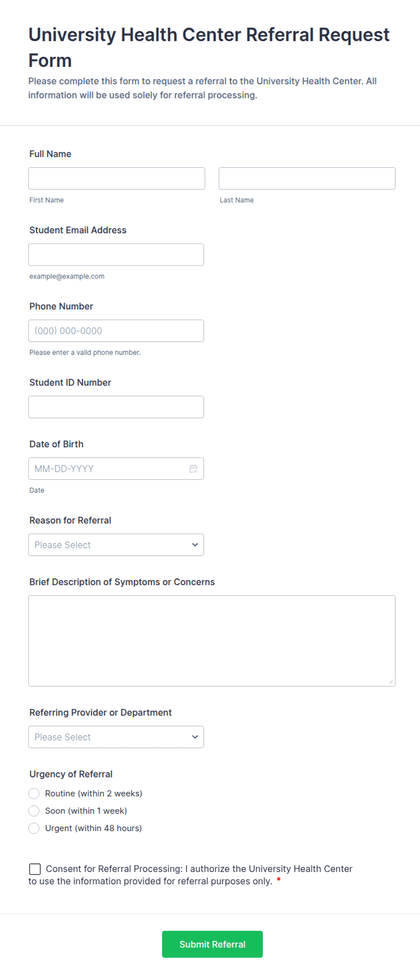The width and height of the screenshot is (420, 980).
Task: Click the Student ID Number field
Action: 116,407
